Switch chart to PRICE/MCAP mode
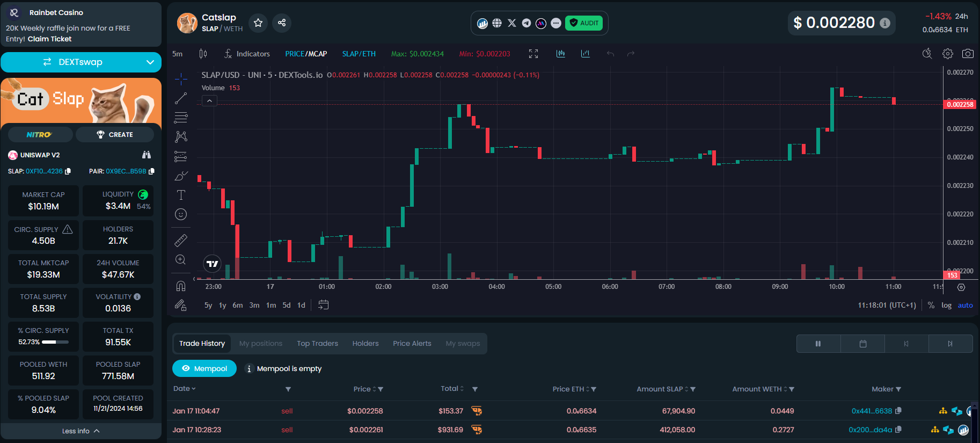This screenshot has height=443, width=980. tap(306, 54)
